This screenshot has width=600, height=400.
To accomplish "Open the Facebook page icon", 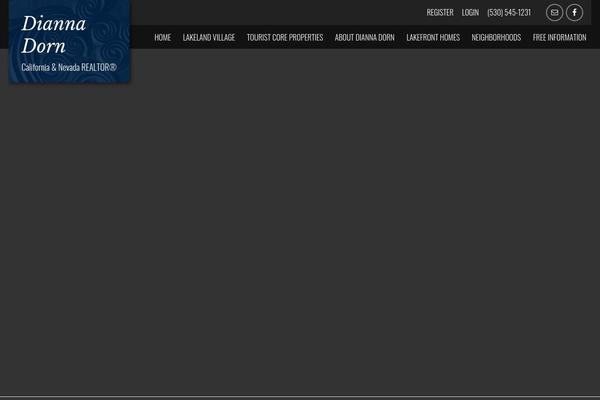I will pyautogui.click(x=574, y=13).
